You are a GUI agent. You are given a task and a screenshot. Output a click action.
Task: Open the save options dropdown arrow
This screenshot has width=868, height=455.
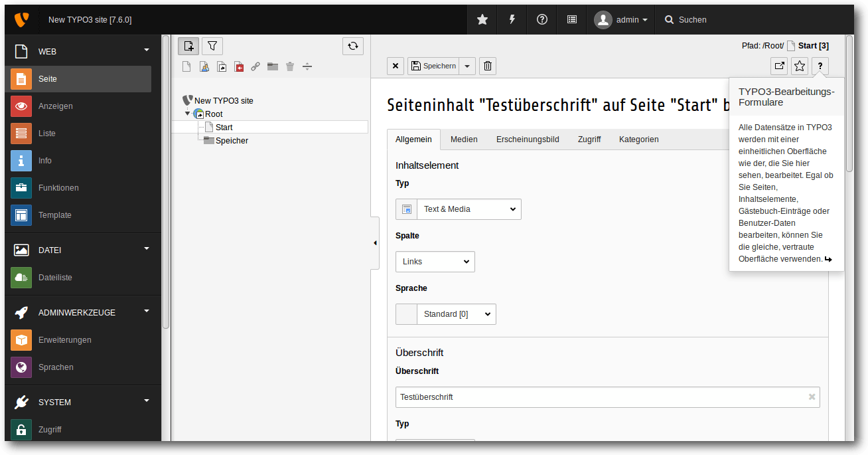(x=467, y=66)
